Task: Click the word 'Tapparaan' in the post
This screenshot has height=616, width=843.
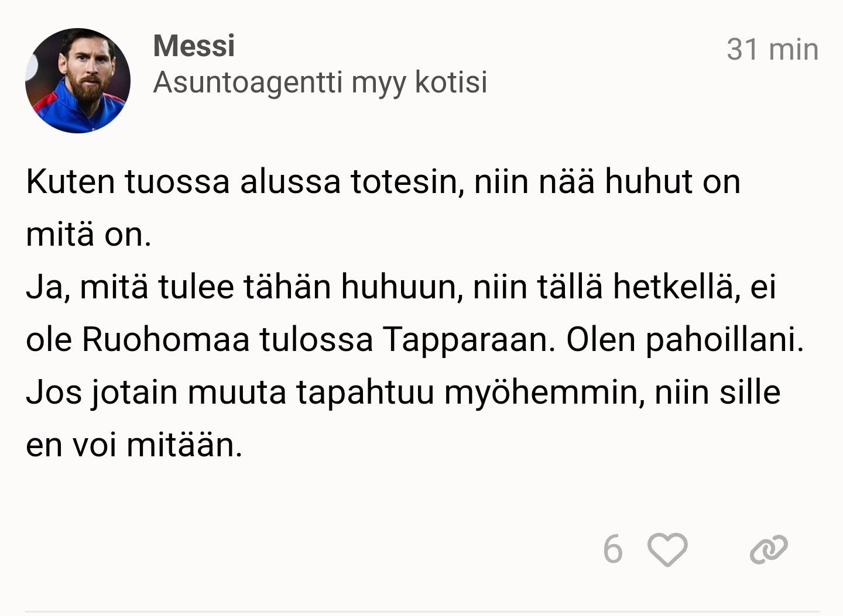Action: 468,339
